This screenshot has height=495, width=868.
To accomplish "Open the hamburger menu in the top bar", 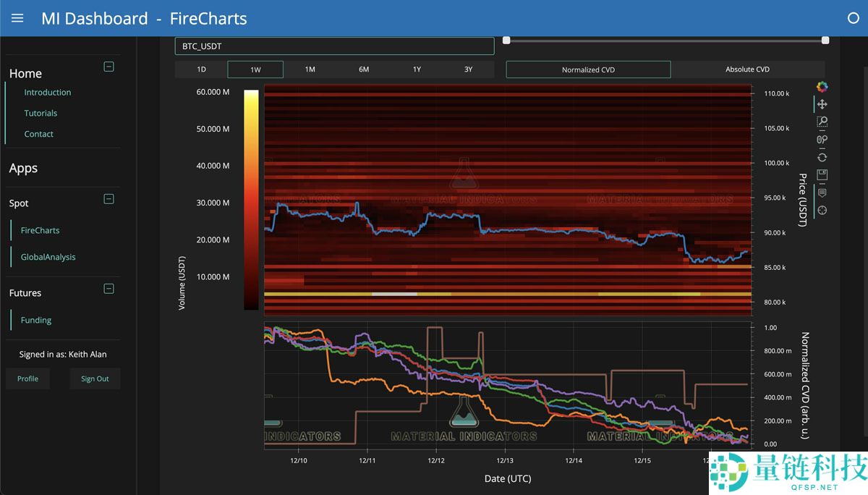I will (16, 18).
